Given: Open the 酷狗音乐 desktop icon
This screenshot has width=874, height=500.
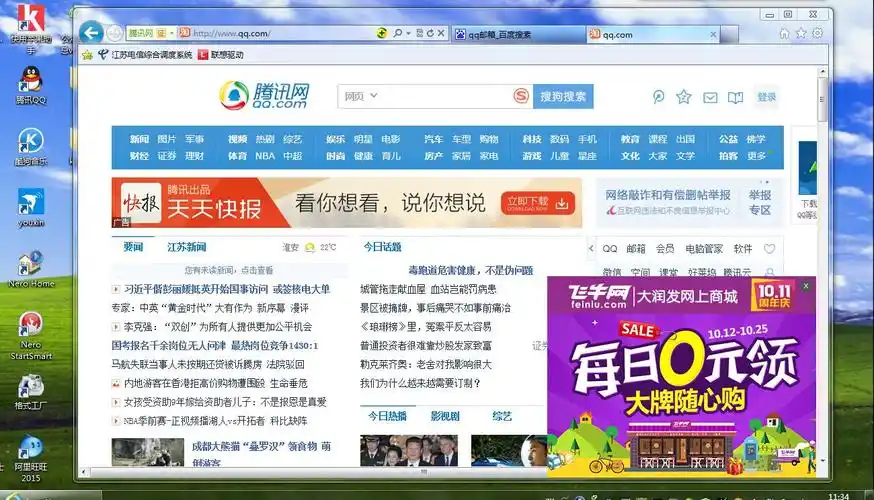Looking at the screenshot, I should click(31, 147).
